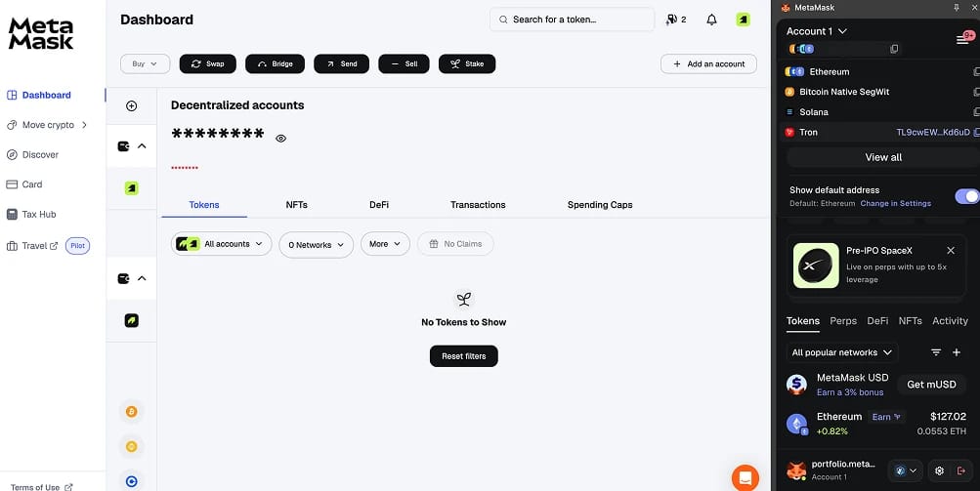Open the orange support chat bubble
Image resolution: width=980 pixels, height=491 pixels.
click(745, 478)
